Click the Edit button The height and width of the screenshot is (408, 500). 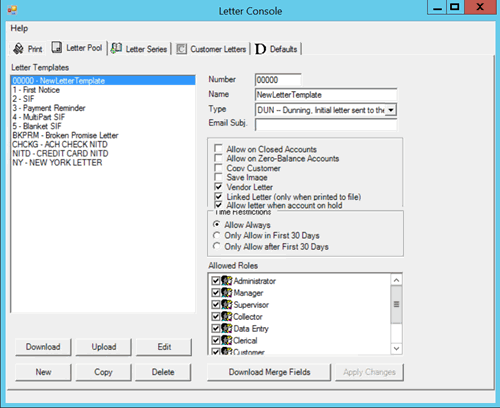pyautogui.click(x=164, y=347)
